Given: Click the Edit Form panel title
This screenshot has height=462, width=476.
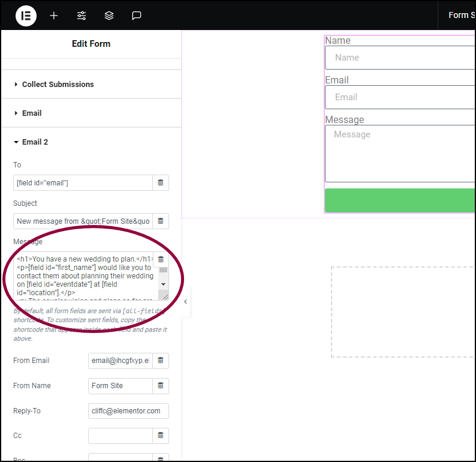Looking at the screenshot, I should point(91,44).
